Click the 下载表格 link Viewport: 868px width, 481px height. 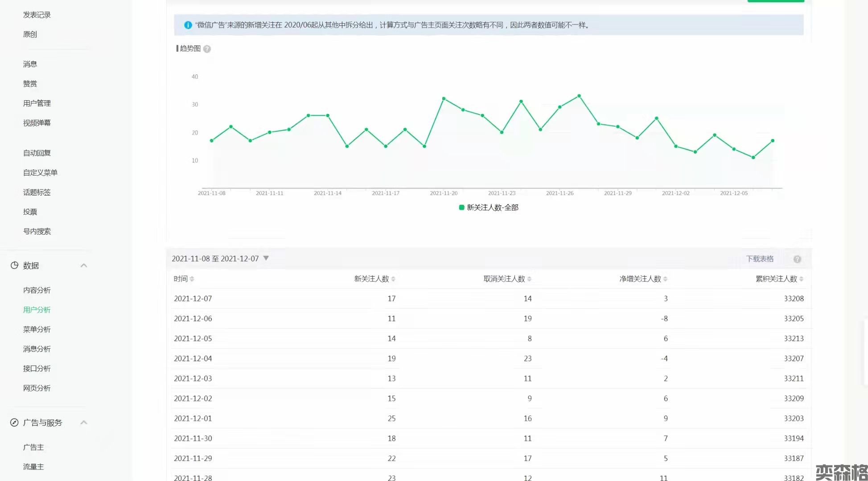click(x=760, y=259)
